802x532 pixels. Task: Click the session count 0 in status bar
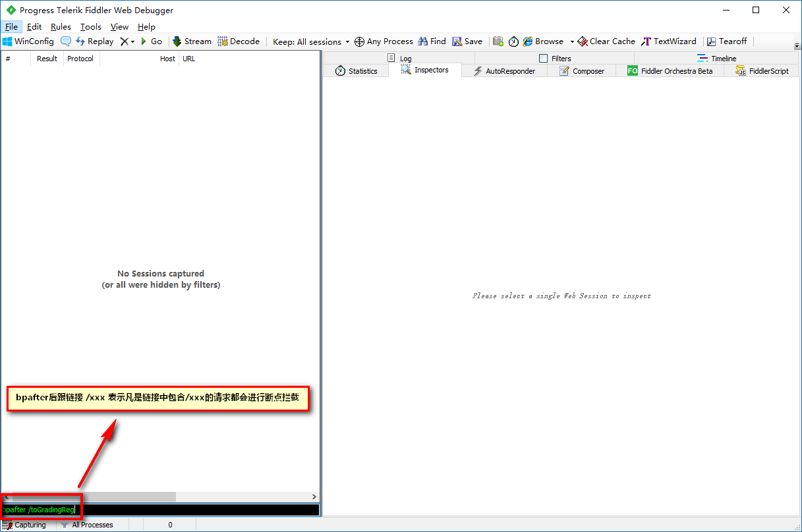(x=170, y=525)
